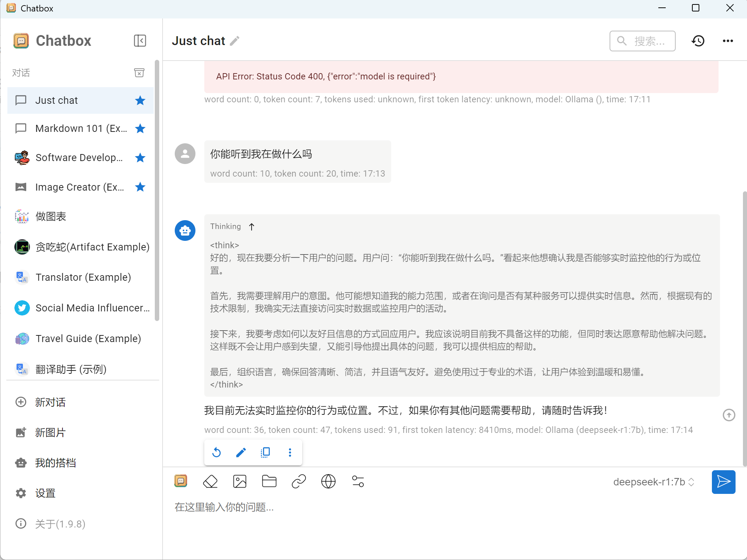Unstar the Just chat conversation

(x=140, y=100)
